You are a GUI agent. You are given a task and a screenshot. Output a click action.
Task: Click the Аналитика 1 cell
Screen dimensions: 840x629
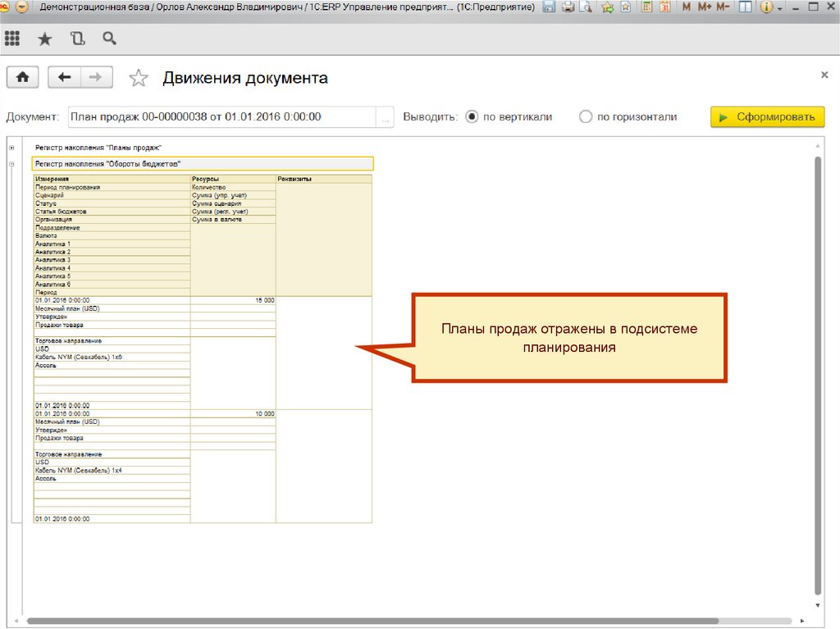(112, 244)
